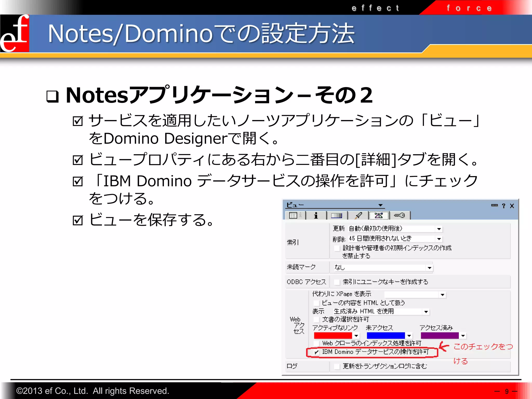This screenshot has height=399, width=532.
Task: Click the 索引 section label
Action: (293, 242)
